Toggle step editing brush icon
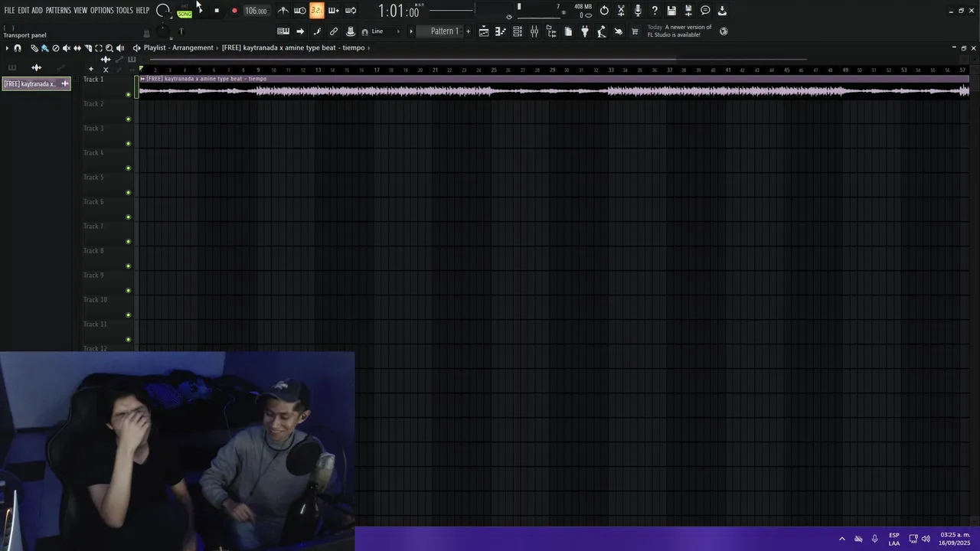Screen dimensions: 980x551 (x=317, y=31)
